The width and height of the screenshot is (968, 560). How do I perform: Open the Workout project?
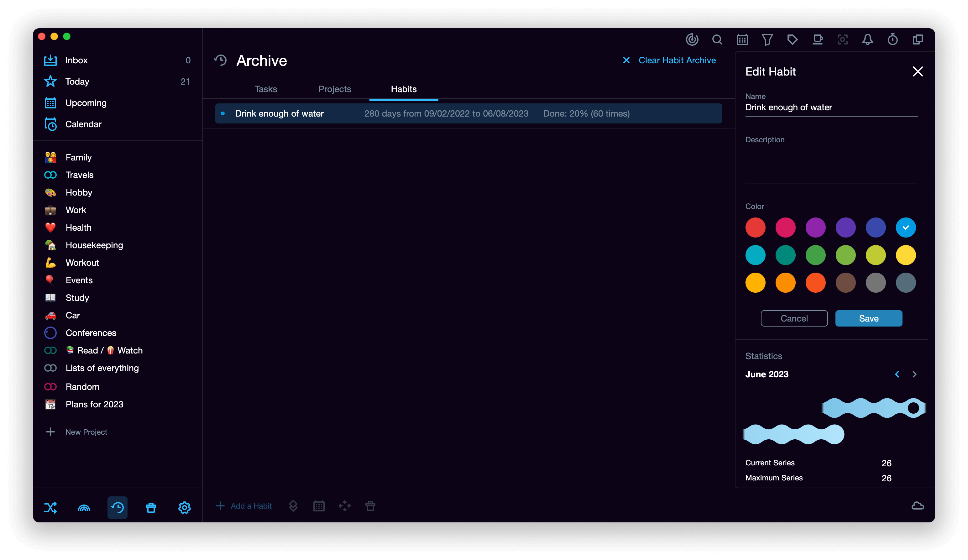click(x=118, y=263)
